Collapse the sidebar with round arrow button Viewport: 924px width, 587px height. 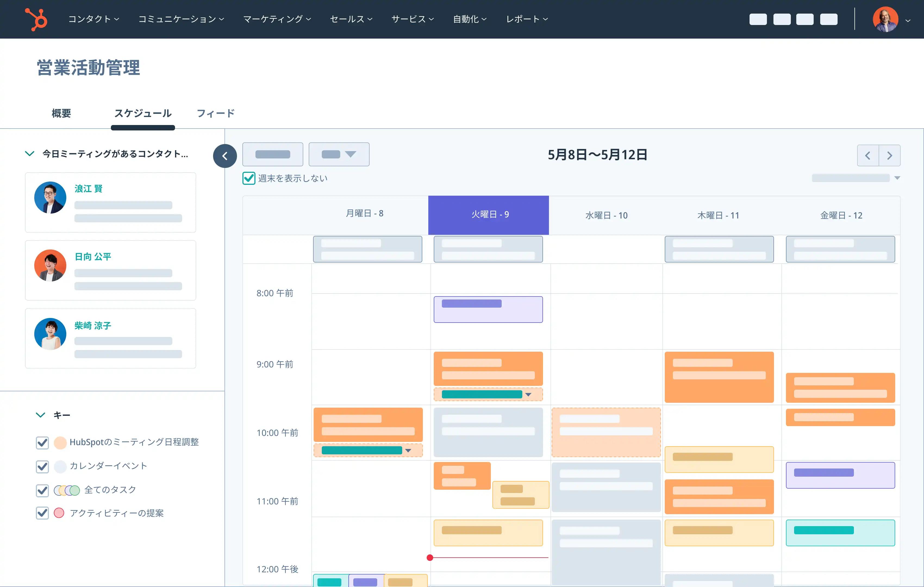pos(225,156)
